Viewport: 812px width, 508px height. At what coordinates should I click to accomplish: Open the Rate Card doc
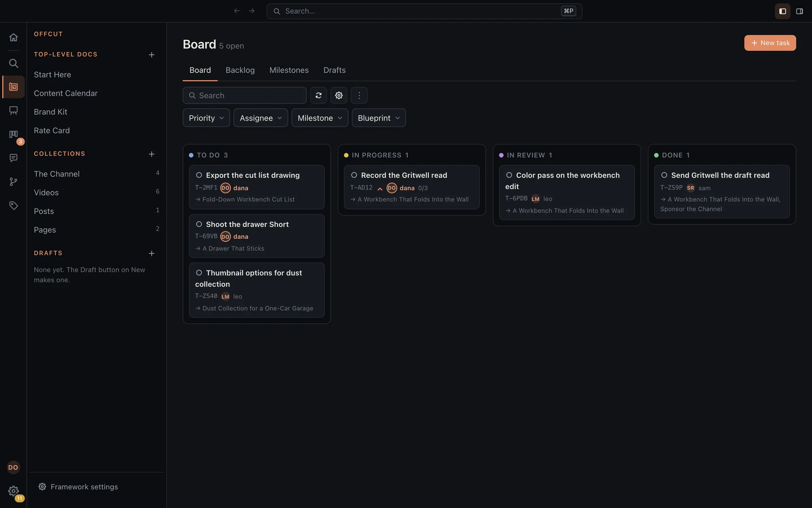52,130
